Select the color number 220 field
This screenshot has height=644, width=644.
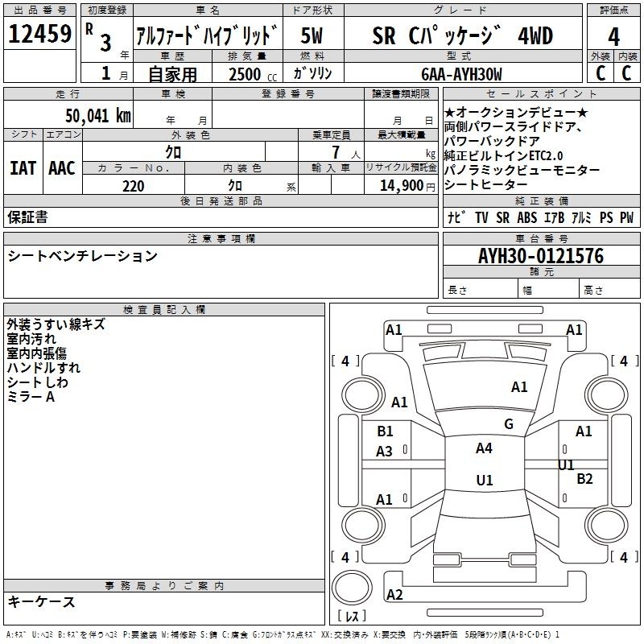134,186
